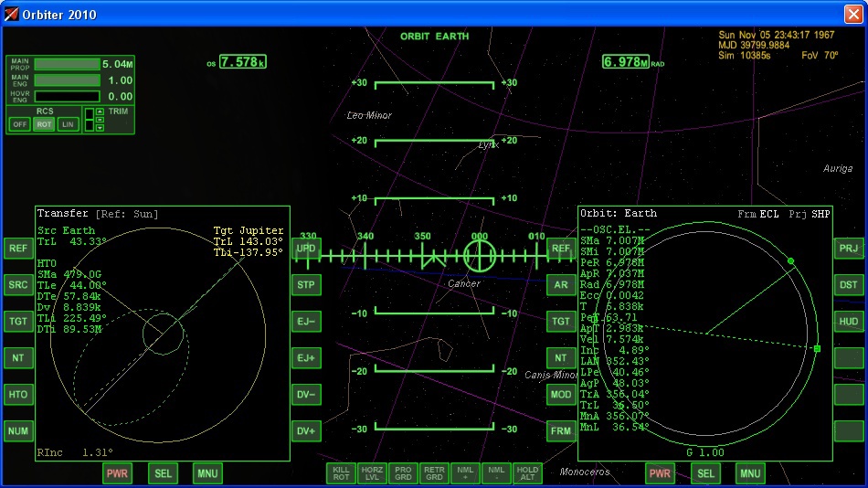Click the 6.978M radius readout
The height and width of the screenshot is (488, 868).
626,62
